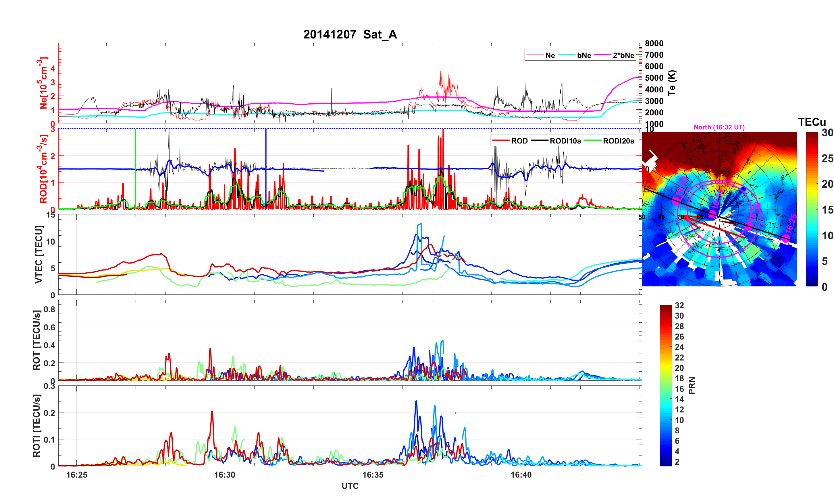Click the magenta 16:40 marker on polar map
Screen dimensions: 834x504
pos(676,200)
